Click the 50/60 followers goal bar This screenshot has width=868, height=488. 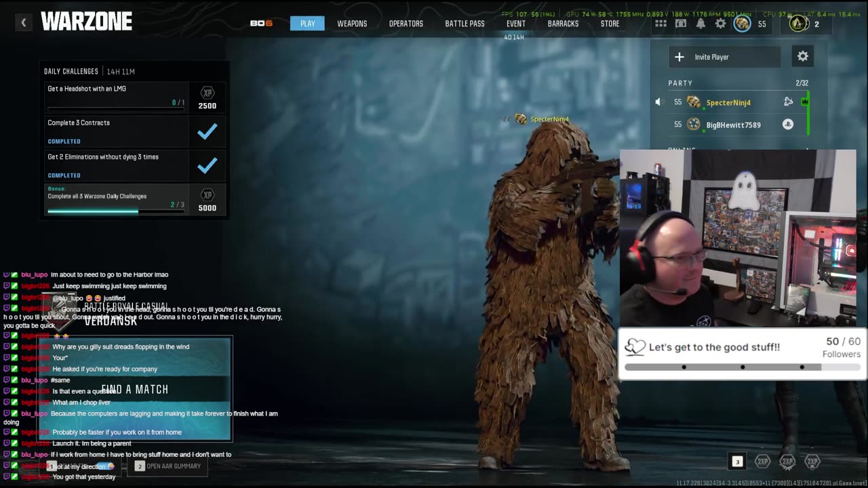click(743, 367)
